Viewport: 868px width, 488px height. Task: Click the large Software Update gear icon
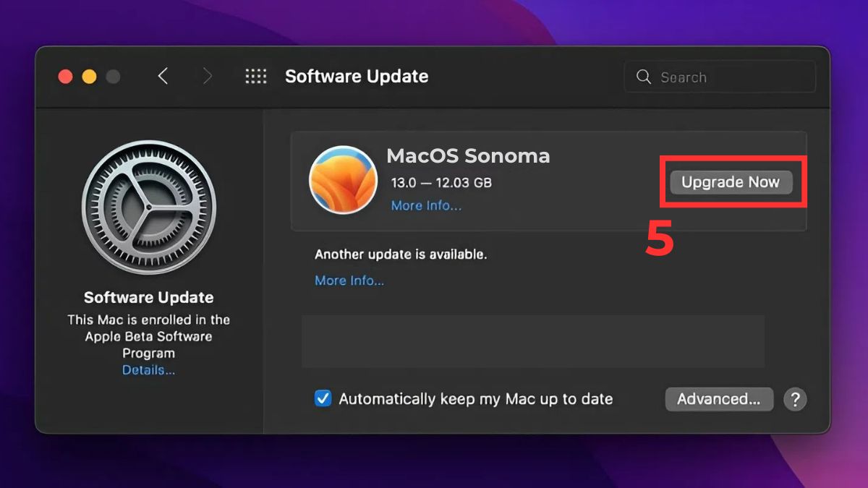tap(149, 207)
